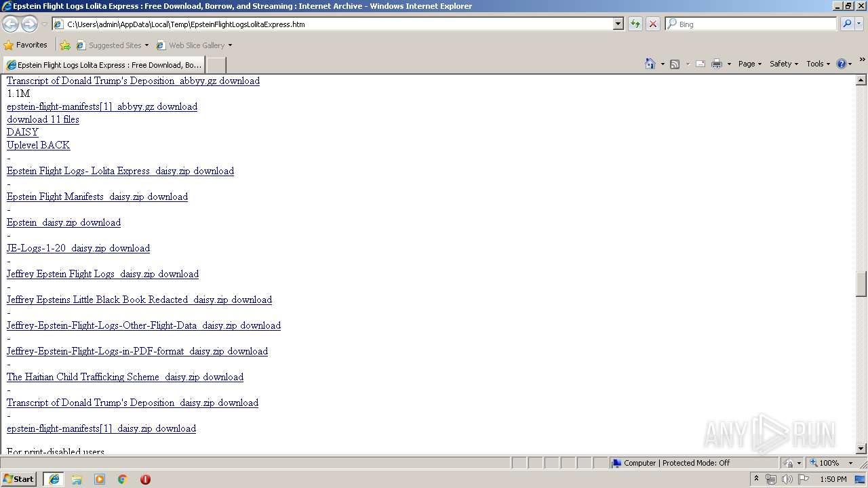Click the download 11 files link
Viewport: 868px width, 488px height.
point(43,119)
